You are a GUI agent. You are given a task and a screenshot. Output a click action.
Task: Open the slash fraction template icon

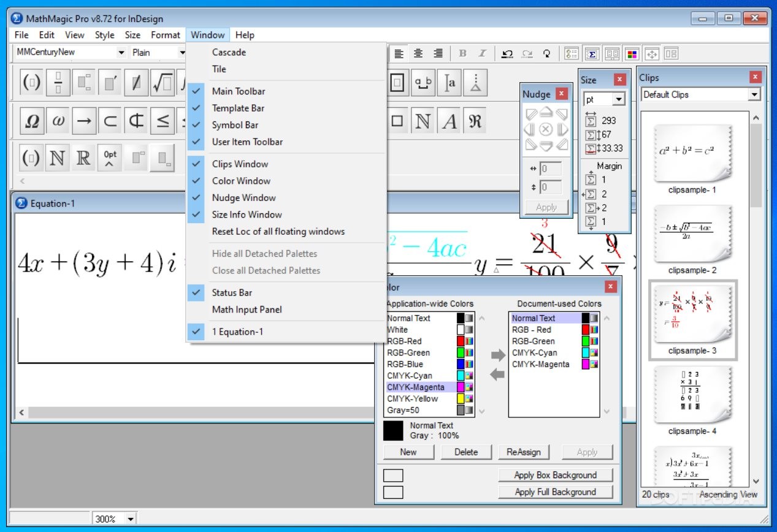[136, 83]
